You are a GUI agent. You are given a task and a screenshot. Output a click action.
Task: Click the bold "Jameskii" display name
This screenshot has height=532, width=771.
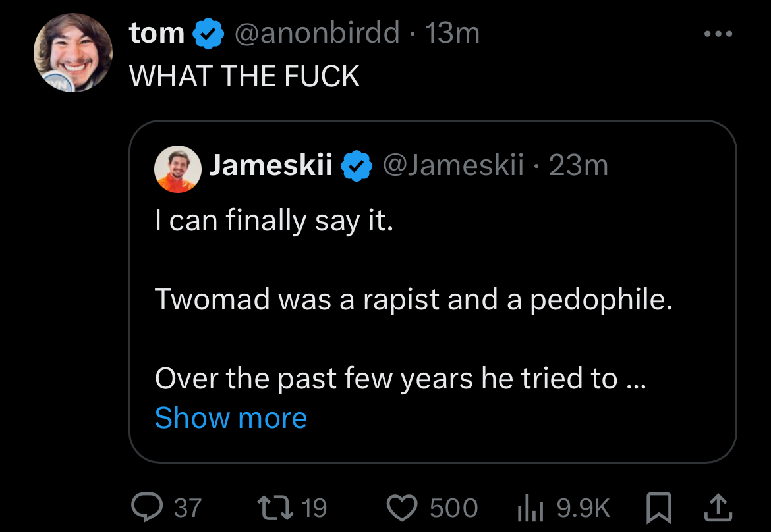click(x=270, y=165)
